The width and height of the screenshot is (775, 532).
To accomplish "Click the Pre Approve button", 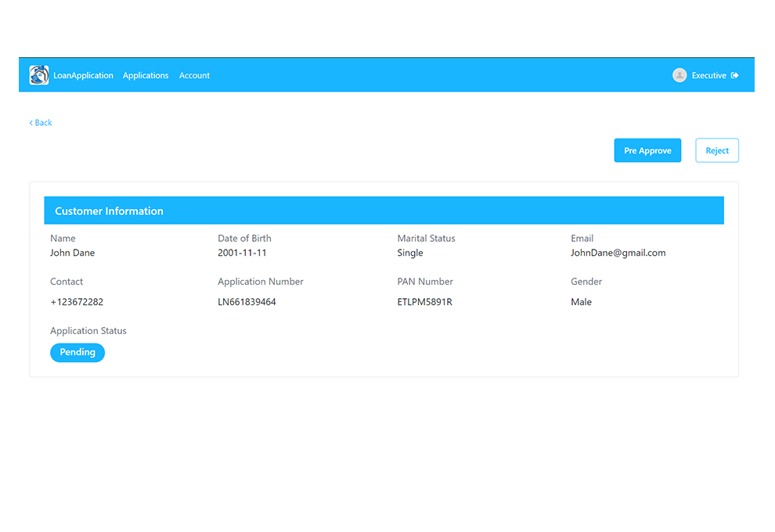I will click(647, 150).
